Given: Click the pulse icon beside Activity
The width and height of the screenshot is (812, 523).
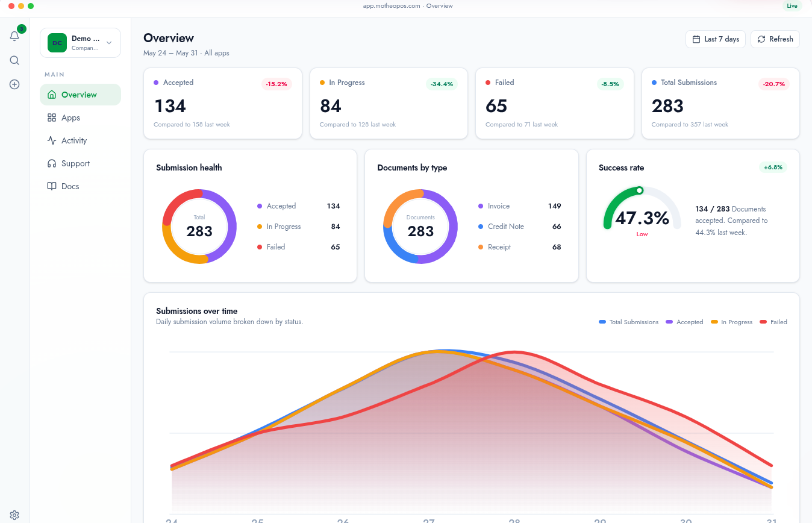Looking at the screenshot, I should tap(52, 140).
